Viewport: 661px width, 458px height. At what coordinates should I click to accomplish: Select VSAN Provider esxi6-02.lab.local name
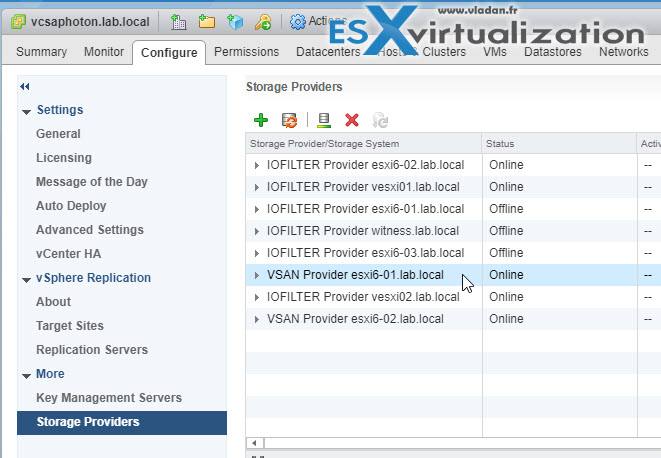(355, 319)
